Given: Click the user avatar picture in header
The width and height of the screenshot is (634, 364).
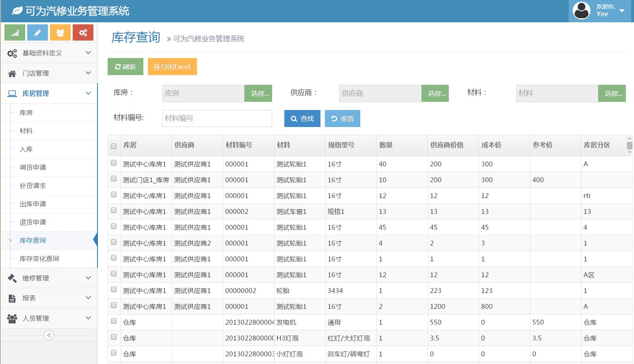Looking at the screenshot, I should (x=581, y=11).
